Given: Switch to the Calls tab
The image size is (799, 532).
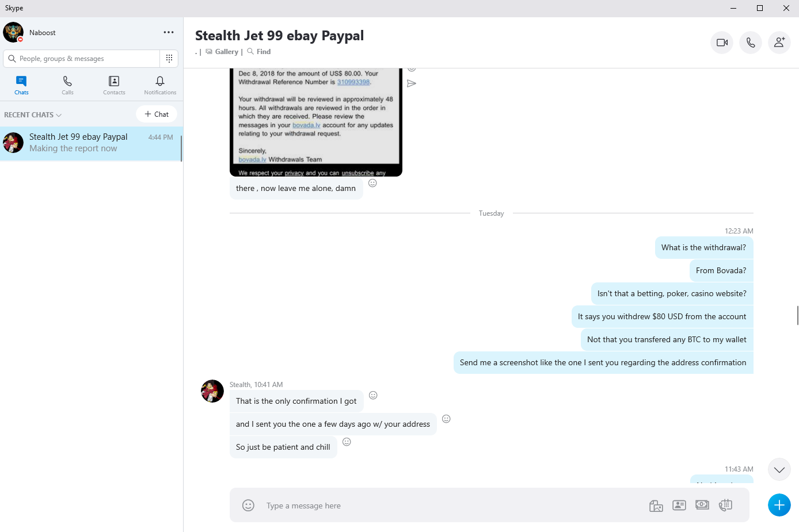Looking at the screenshot, I should pos(67,85).
